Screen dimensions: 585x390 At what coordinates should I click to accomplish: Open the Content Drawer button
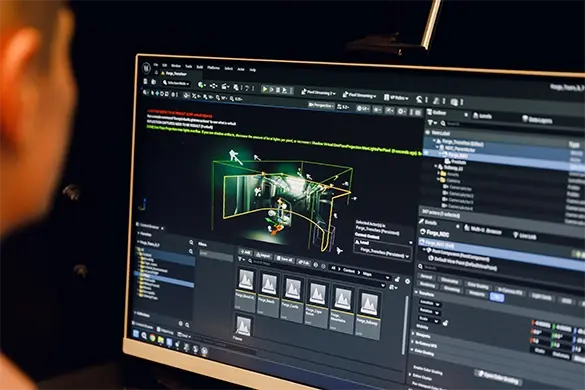coord(143,326)
